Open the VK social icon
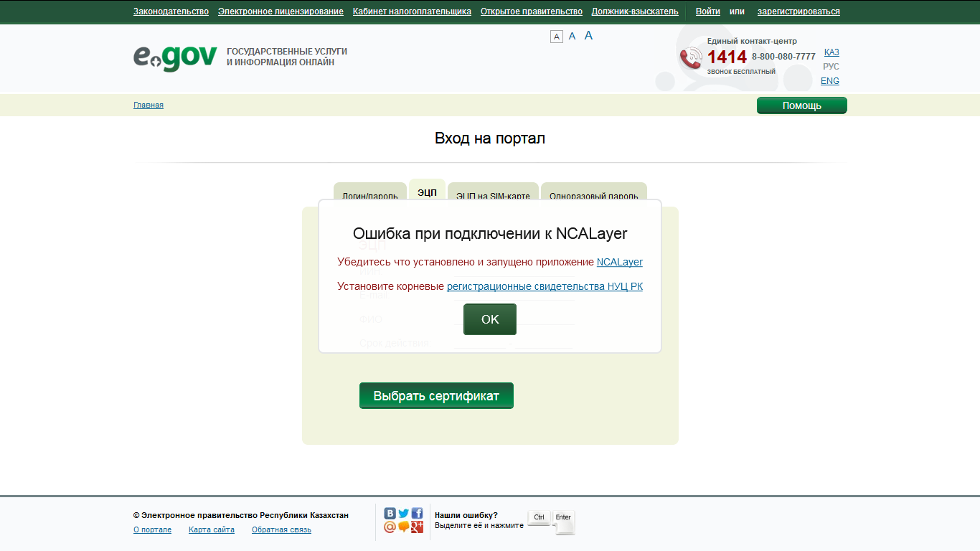This screenshot has width=980, height=551. (x=390, y=513)
